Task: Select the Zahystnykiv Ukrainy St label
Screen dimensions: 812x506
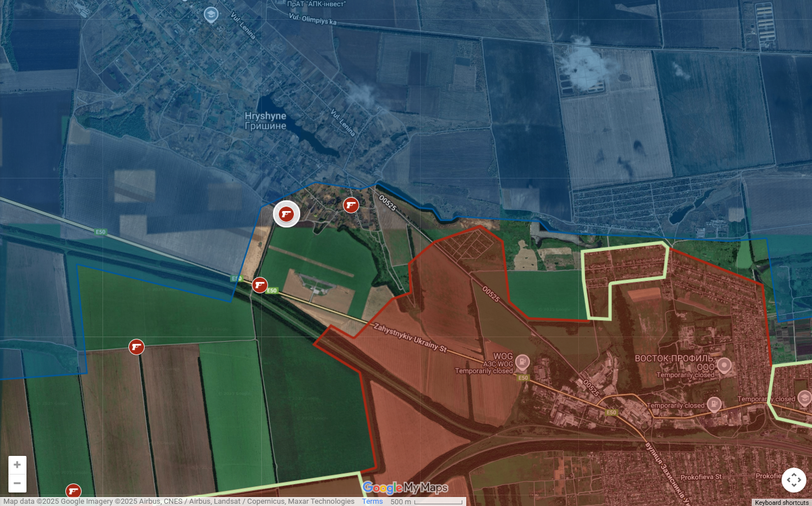Action: pos(410,337)
